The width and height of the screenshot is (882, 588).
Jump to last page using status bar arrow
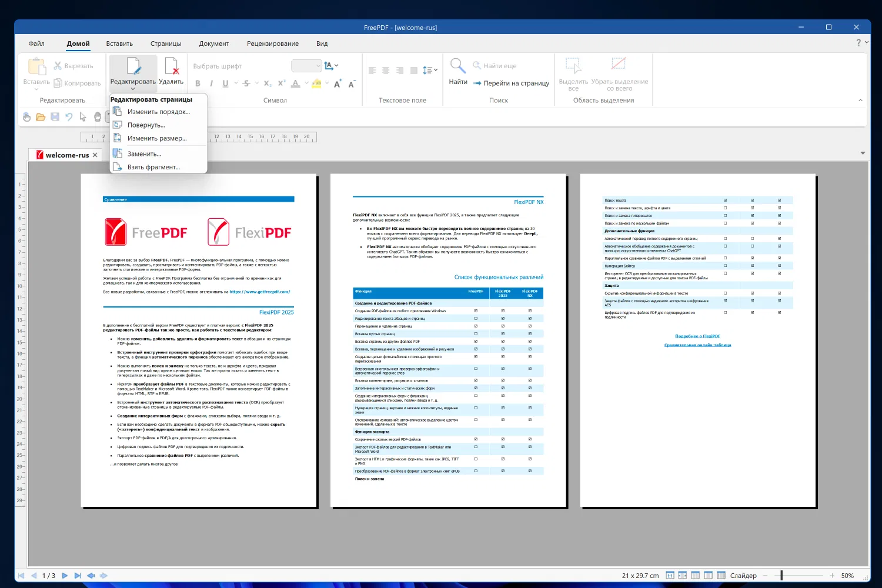coord(78,576)
